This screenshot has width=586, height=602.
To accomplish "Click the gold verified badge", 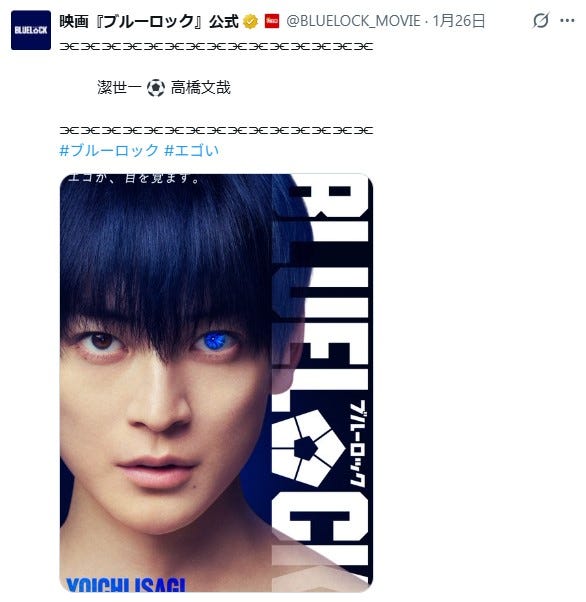I will click(250, 21).
